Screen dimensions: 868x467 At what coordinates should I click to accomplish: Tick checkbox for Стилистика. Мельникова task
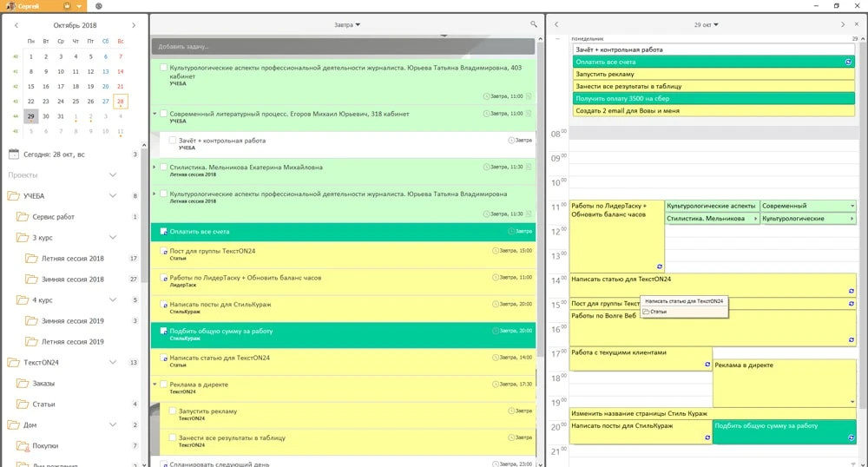pyautogui.click(x=163, y=168)
